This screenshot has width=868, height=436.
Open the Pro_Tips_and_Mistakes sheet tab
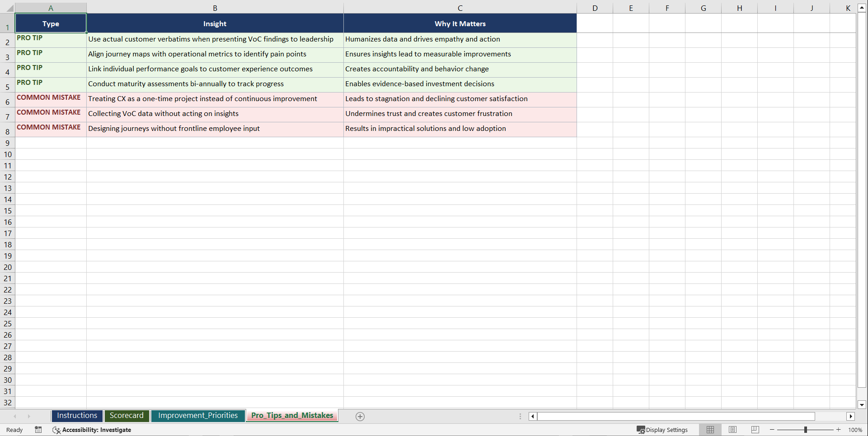point(292,416)
